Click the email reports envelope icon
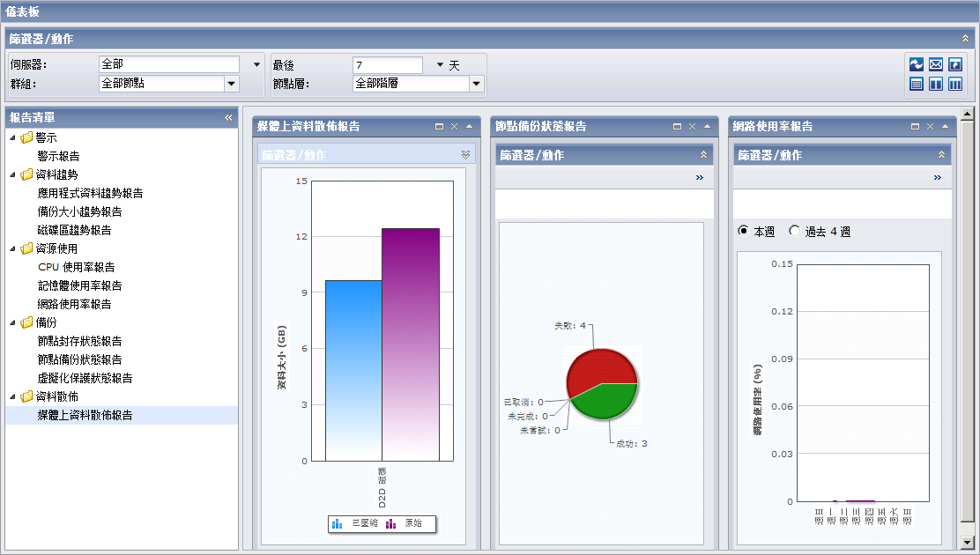 tap(936, 64)
